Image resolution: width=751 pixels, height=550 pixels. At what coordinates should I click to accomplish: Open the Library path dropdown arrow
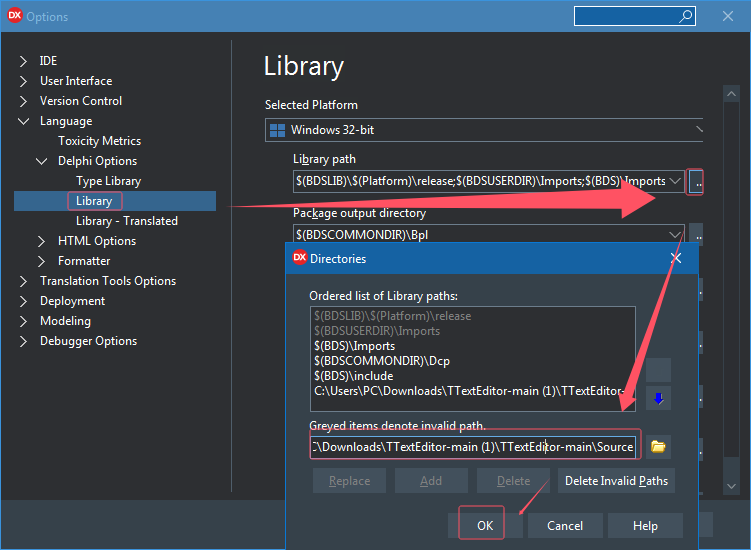coord(675,181)
